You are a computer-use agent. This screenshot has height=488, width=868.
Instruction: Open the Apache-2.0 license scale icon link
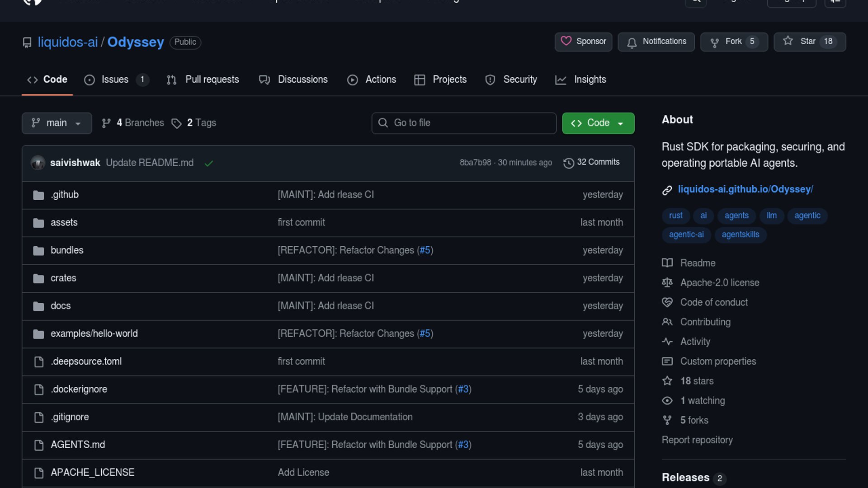(x=667, y=282)
